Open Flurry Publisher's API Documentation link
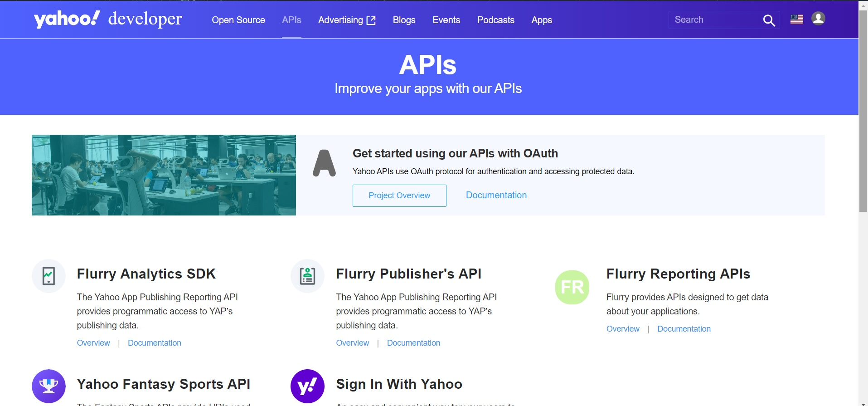 pyautogui.click(x=413, y=343)
